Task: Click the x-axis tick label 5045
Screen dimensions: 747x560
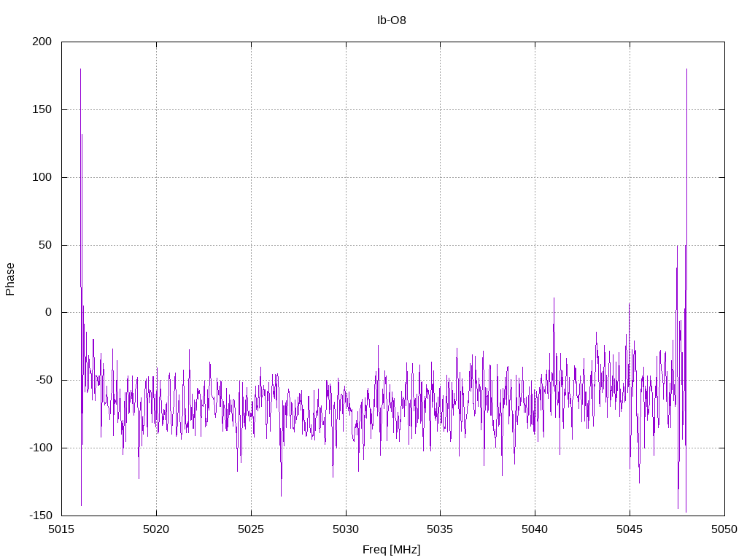Action: tap(630, 529)
